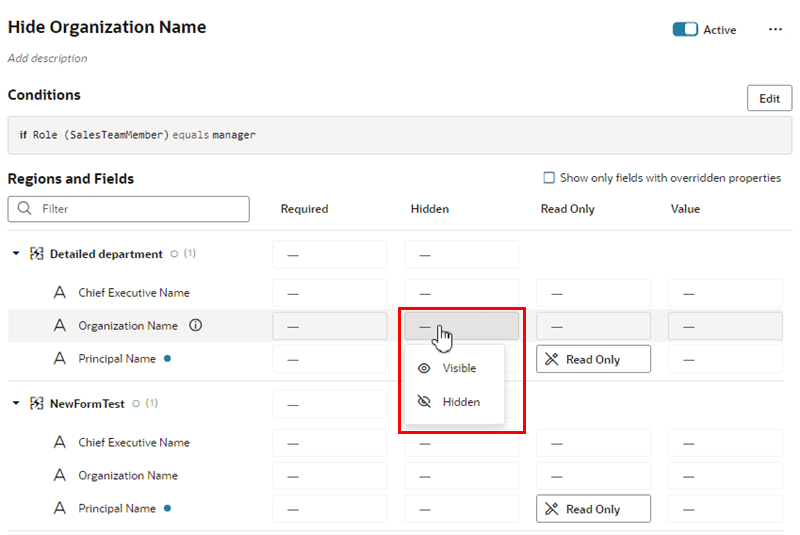This screenshot has width=800, height=535.
Task: Open the three-dot more options menu
Action: point(775,30)
